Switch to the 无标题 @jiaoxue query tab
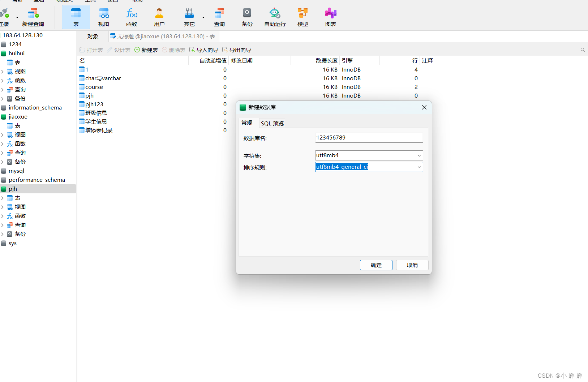Screen dimensions: 588x382 click(163, 37)
